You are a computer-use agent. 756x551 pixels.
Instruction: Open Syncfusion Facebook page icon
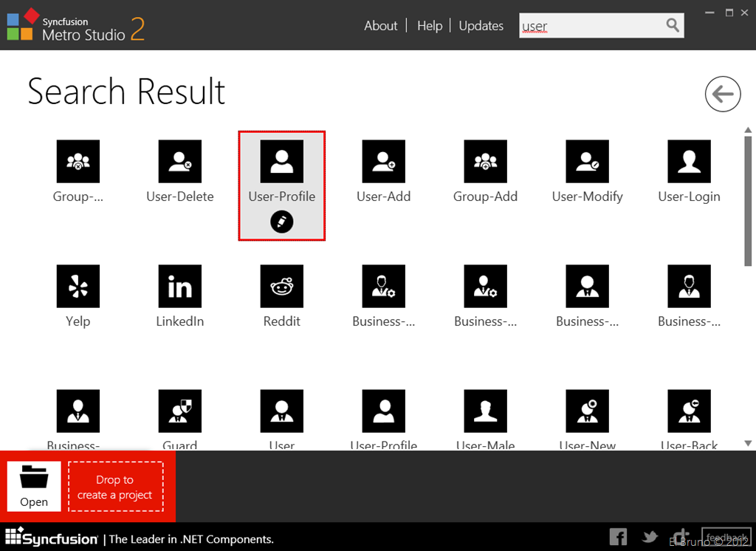[x=618, y=537]
